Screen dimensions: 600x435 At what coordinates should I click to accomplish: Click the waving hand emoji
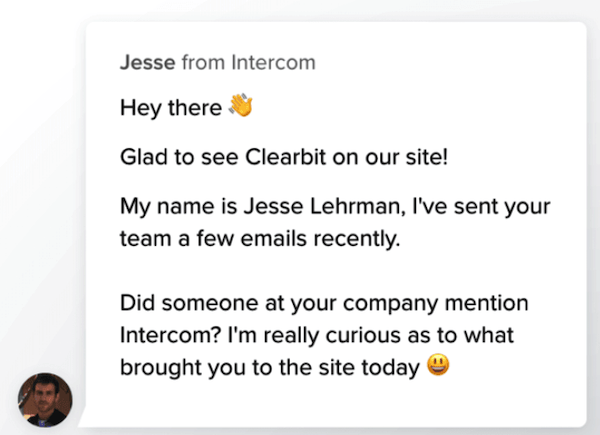241,105
